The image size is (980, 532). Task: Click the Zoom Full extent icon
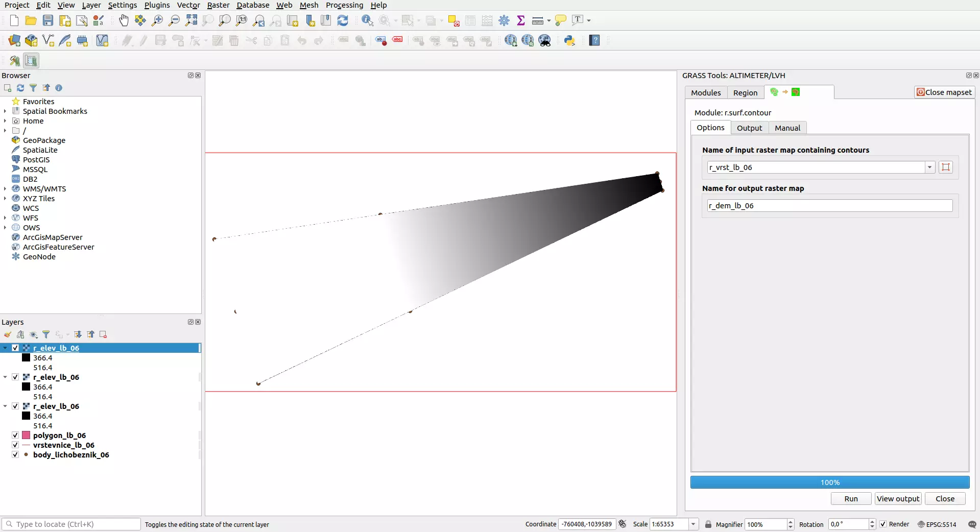tap(191, 20)
